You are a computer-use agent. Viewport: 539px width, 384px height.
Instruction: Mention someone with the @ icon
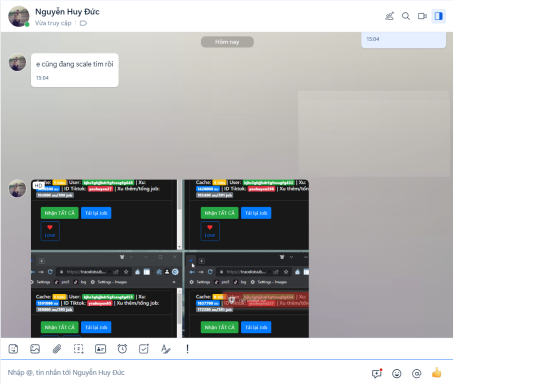pyautogui.click(x=417, y=373)
